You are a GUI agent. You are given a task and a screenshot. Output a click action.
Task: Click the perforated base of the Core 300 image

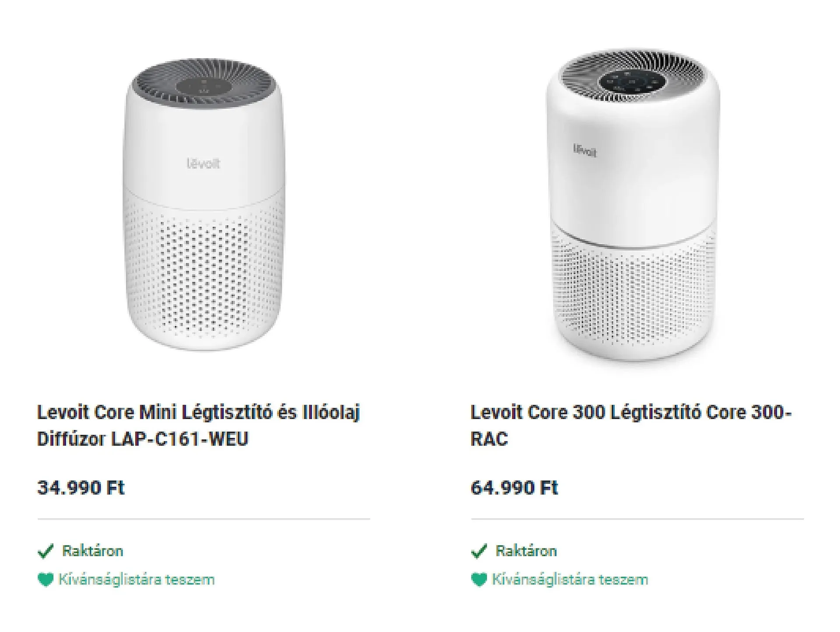click(x=633, y=297)
